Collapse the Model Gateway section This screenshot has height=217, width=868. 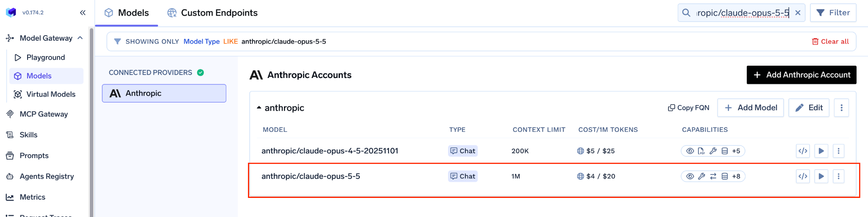80,38
